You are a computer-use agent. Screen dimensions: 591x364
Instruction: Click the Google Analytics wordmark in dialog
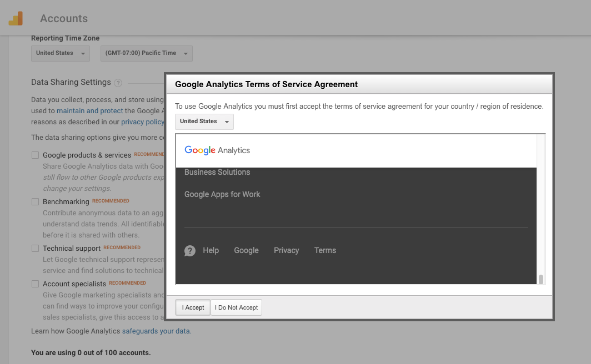217,150
